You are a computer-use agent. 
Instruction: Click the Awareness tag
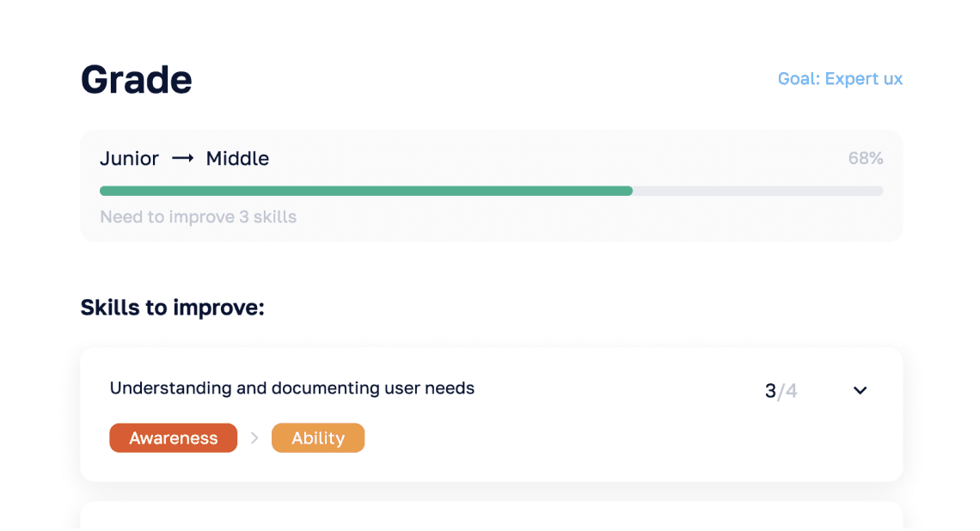pyautogui.click(x=173, y=438)
